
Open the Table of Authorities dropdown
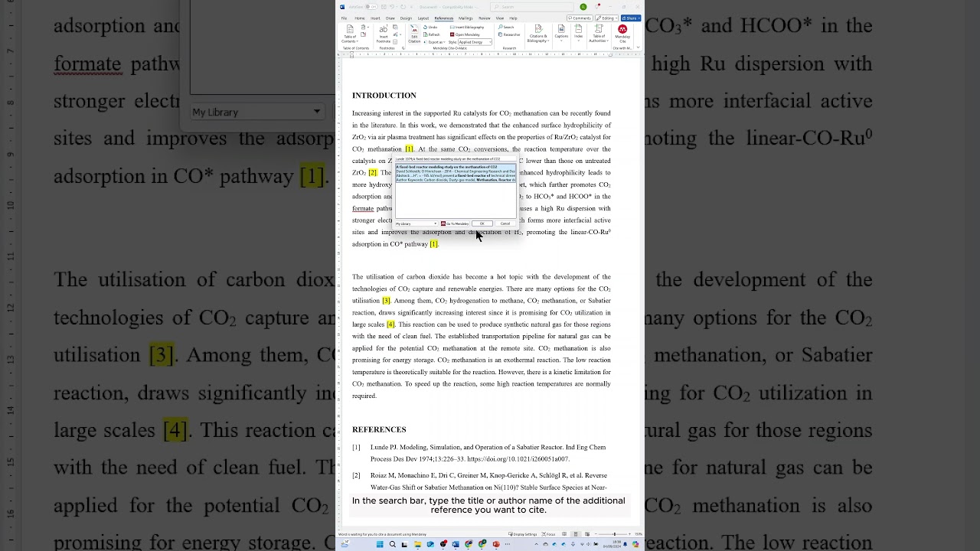coord(599,34)
